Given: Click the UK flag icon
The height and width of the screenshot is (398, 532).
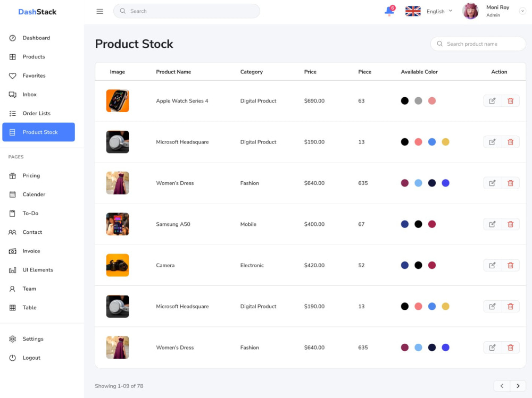Looking at the screenshot, I should coord(413,11).
